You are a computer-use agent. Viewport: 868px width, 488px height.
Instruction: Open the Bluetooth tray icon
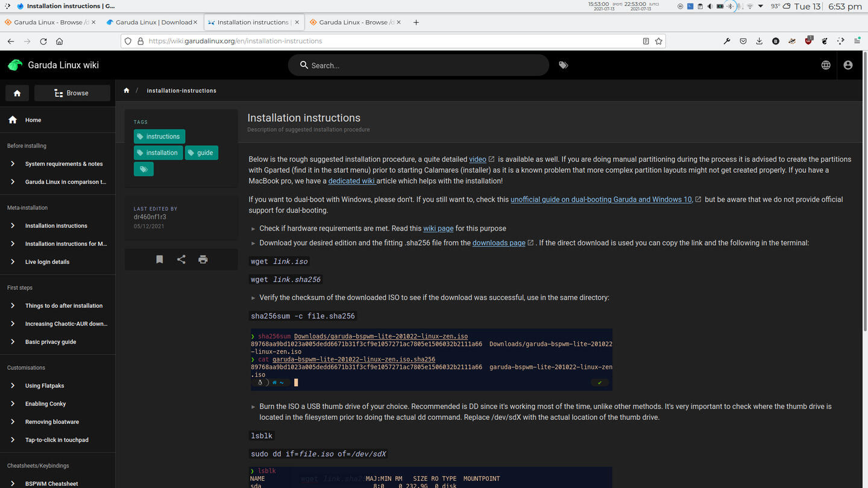(730, 6)
